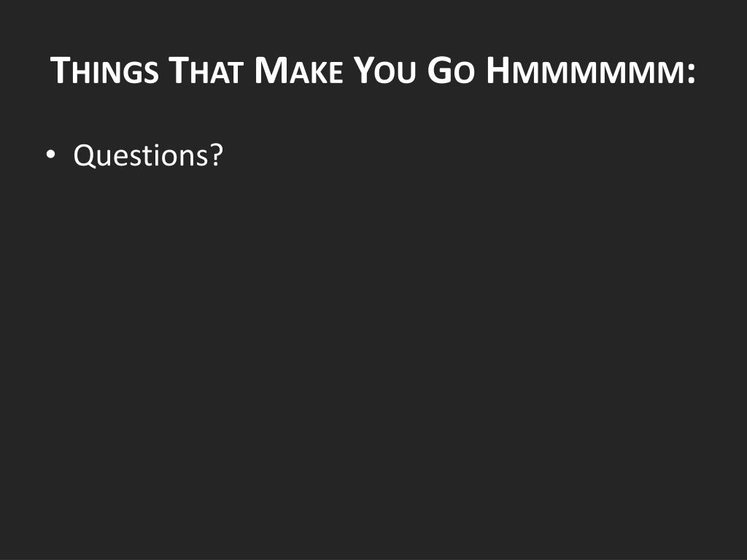Click the capital "G" of "Go"
The height and width of the screenshot is (560, 747).
439,71
